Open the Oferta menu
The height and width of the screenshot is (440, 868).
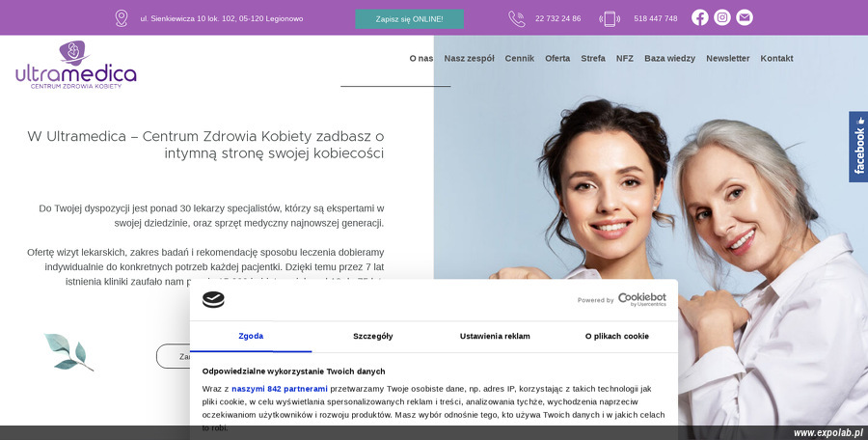pyautogui.click(x=557, y=58)
